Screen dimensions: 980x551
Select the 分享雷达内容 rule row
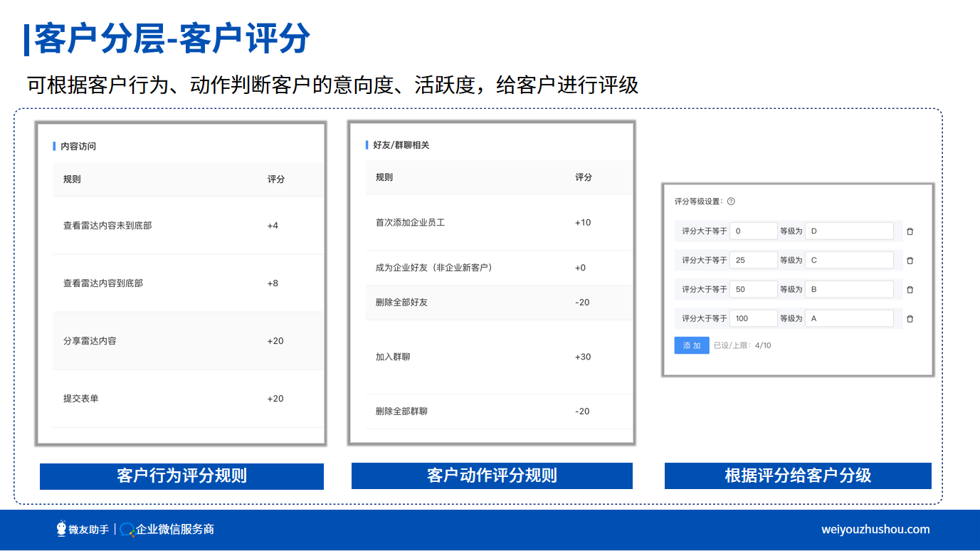[x=188, y=341]
